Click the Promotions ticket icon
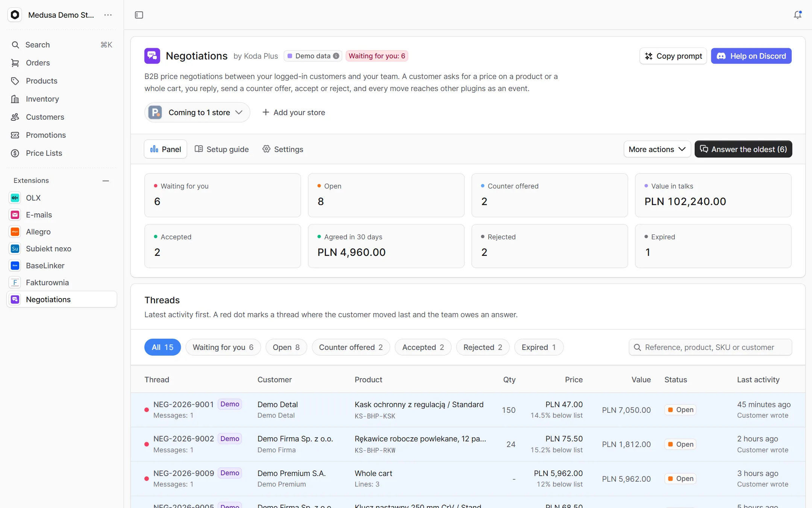 pos(15,135)
